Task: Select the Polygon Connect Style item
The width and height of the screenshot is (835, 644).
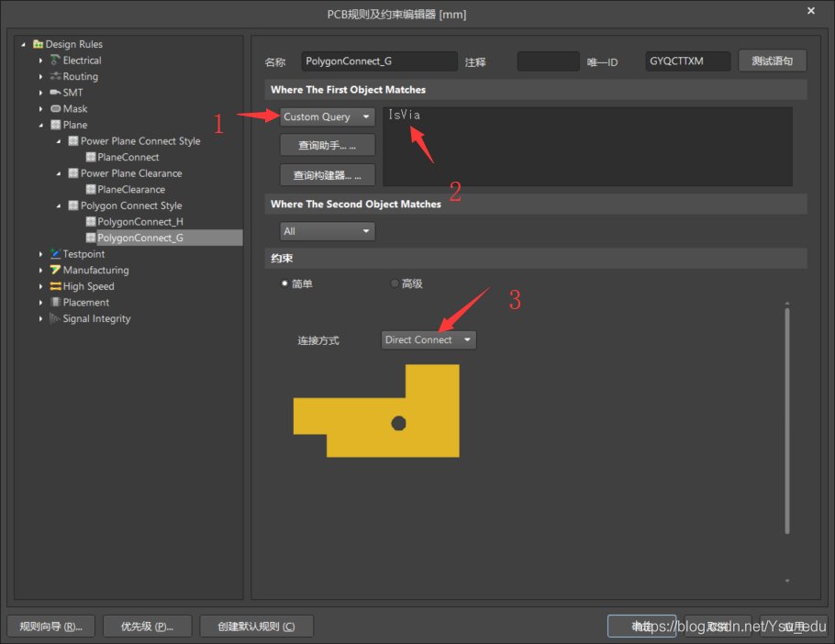Action: (x=131, y=205)
